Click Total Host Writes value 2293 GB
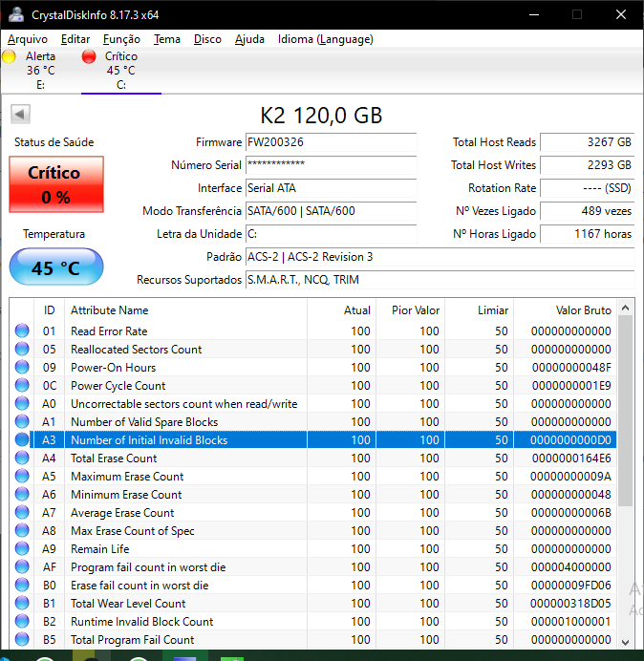 [x=587, y=165]
